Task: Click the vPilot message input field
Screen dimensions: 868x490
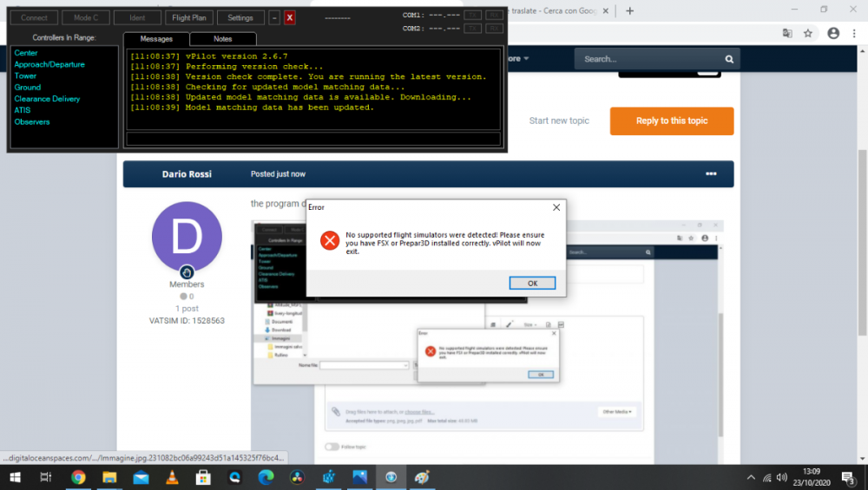Action: [x=312, y=139]
